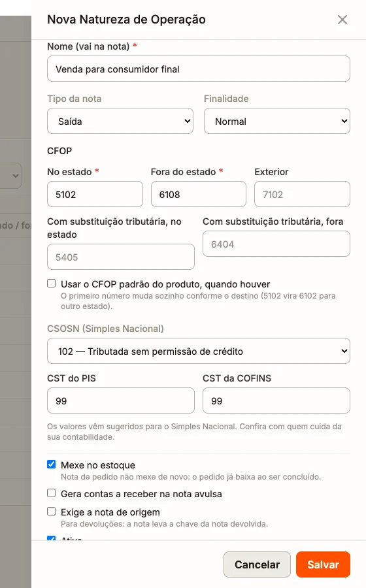Image resolution: width=366 pixels, height=588 pixels.
Task: Open the partially hidden dropdown behind the dialog
Action: [10, 176]
